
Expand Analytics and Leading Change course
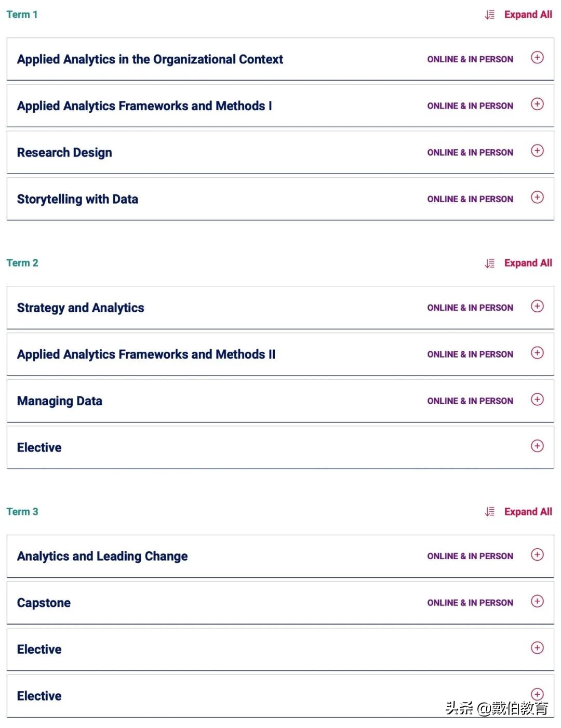(x=537, y=554)
